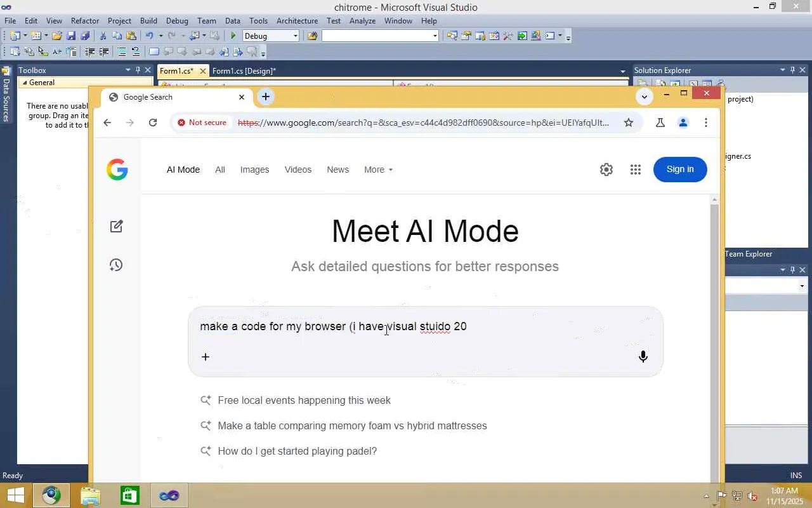Open Solution Explorer window position dropdown

point(783,70)
